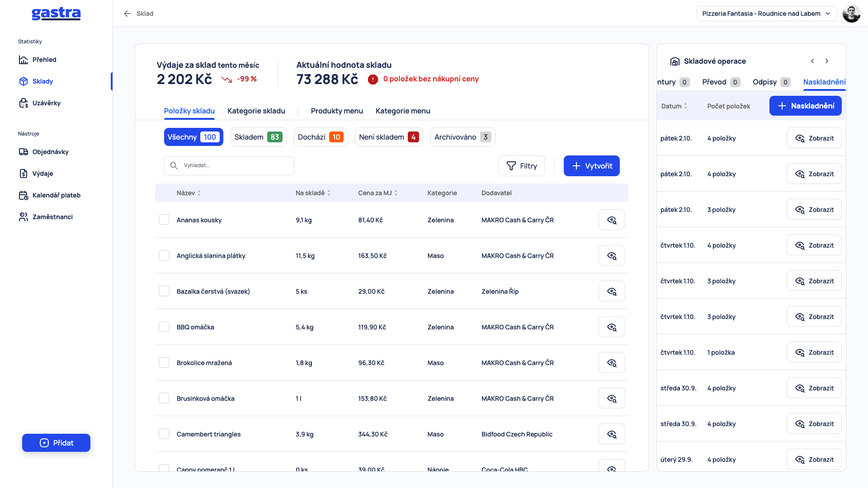Open Sklady in the sidebar
This screenshot has height=488, width=868.
pyautogui.click(x=36, y=81)
